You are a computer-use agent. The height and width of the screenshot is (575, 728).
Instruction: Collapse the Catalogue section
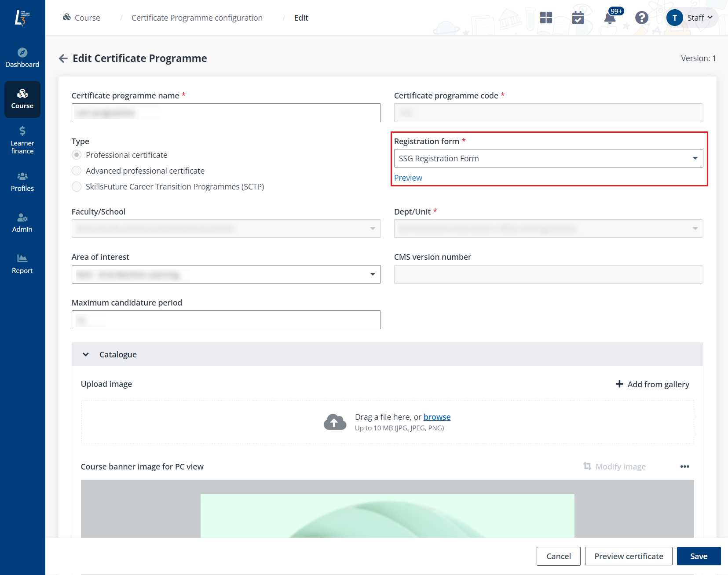click(x=86, y=354)
